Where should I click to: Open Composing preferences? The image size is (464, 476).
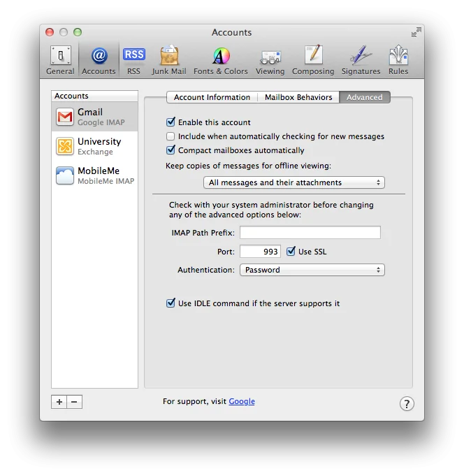tap(313, 60)
